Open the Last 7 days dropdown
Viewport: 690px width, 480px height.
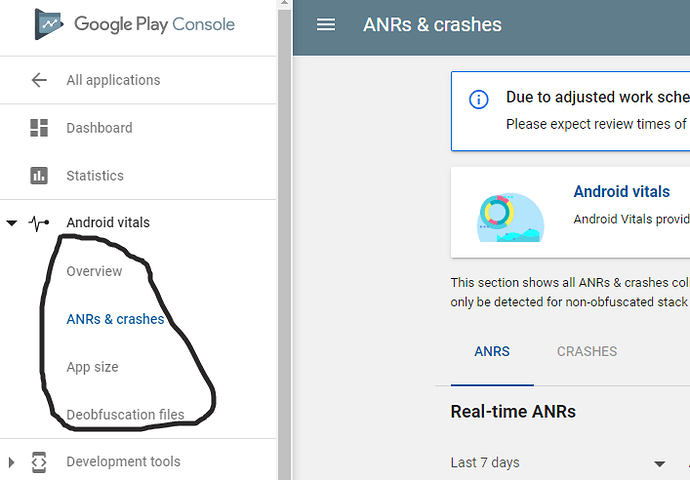pos(659,463)
